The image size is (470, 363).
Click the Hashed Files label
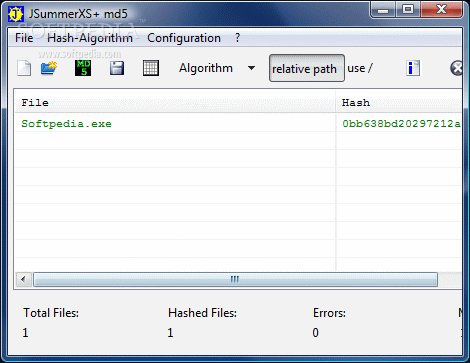click(x=202, y=313)
